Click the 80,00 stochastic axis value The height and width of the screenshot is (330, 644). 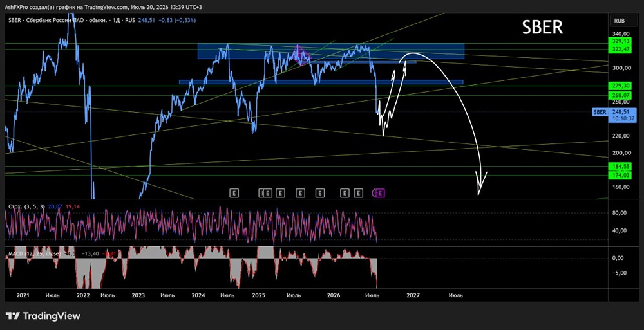(620, 213)
